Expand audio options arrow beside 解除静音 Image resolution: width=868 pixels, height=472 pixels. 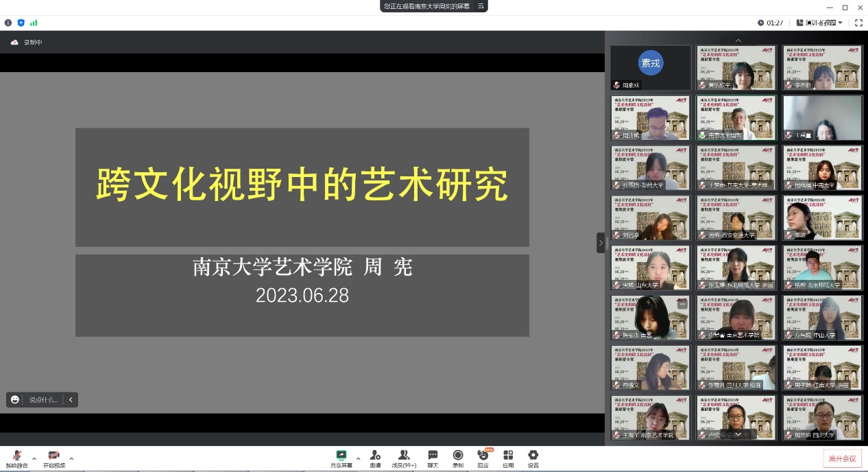pos(34,458)
